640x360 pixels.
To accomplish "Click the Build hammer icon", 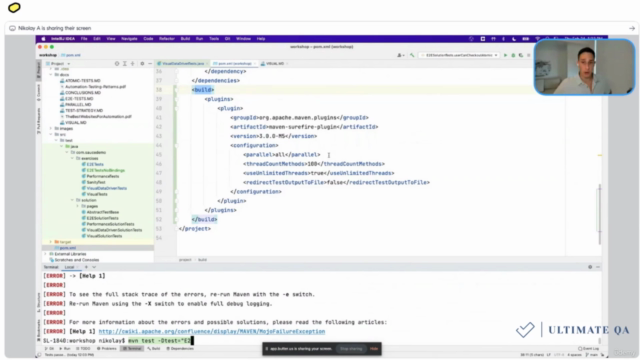I will pyautogui.click(x=412, y=55).
